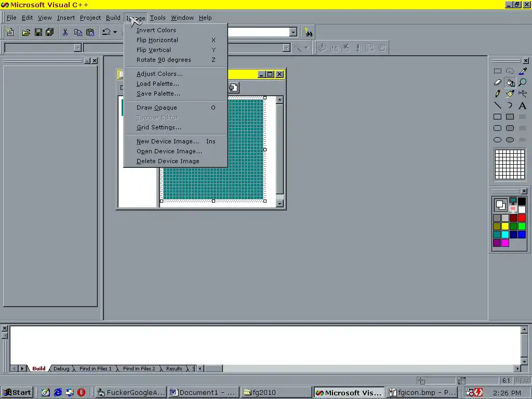
Task: Open the Find combo box dropdown arrow
Action: tap(293, 32)
